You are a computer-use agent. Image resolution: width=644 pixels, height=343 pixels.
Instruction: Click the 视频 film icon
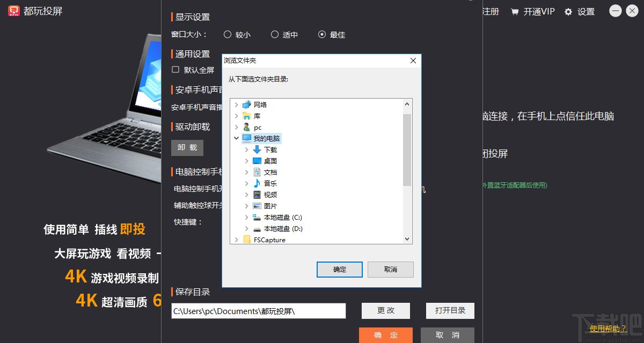coord(257,195)
